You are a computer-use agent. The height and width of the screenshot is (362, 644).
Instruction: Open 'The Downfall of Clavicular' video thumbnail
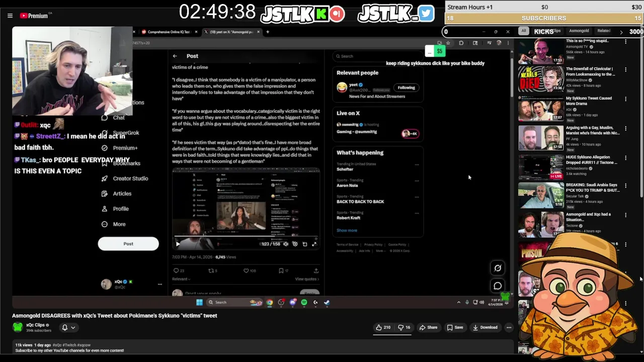541,78
